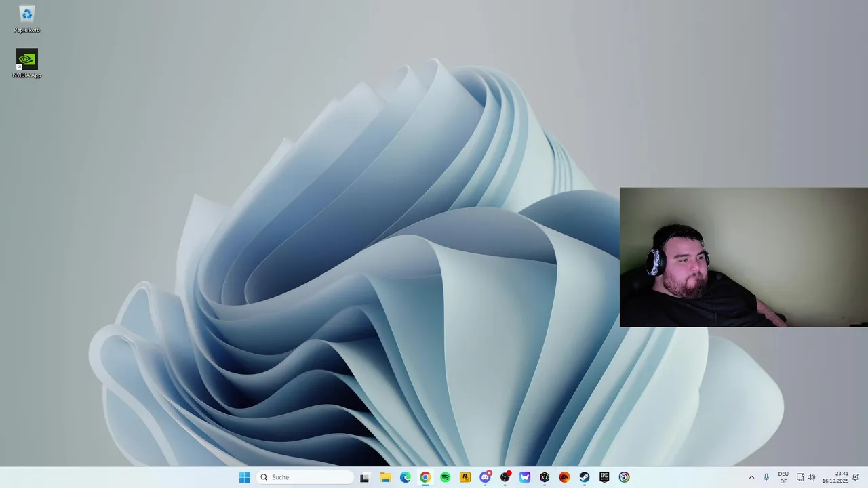The height and width of the screenshot is (488, 868).
Task: Expand the hidden system tray icons
Action: coord(751,477)
